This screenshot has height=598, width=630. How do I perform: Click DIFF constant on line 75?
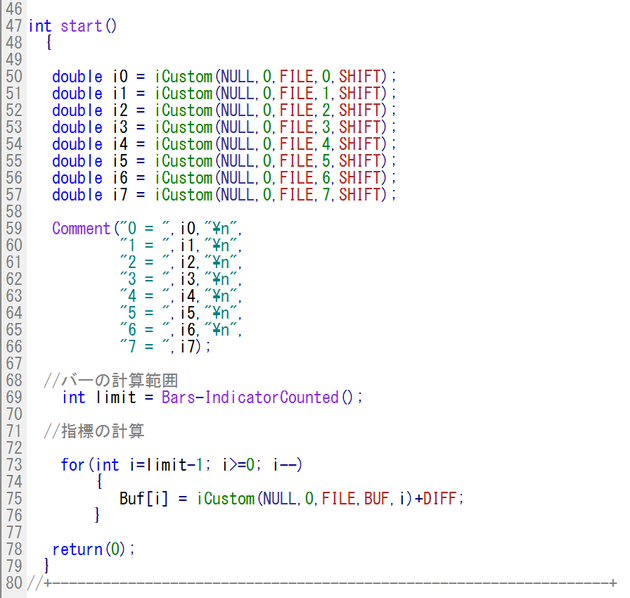coord(440,499)
